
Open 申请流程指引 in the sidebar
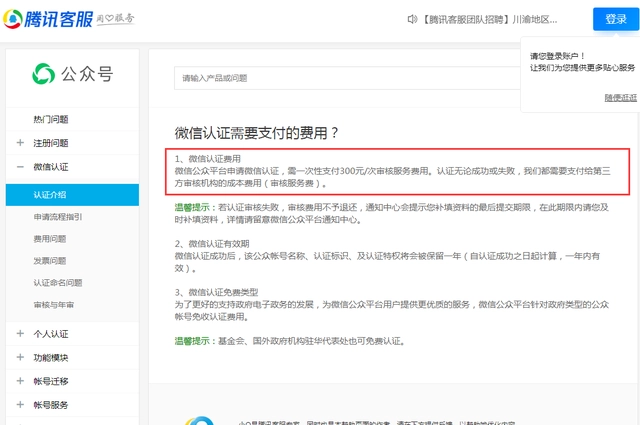pos(58,217)
